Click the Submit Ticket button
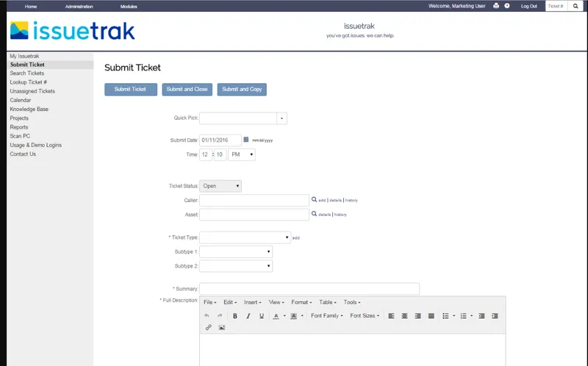588x366 pixels. coord(131,89)
